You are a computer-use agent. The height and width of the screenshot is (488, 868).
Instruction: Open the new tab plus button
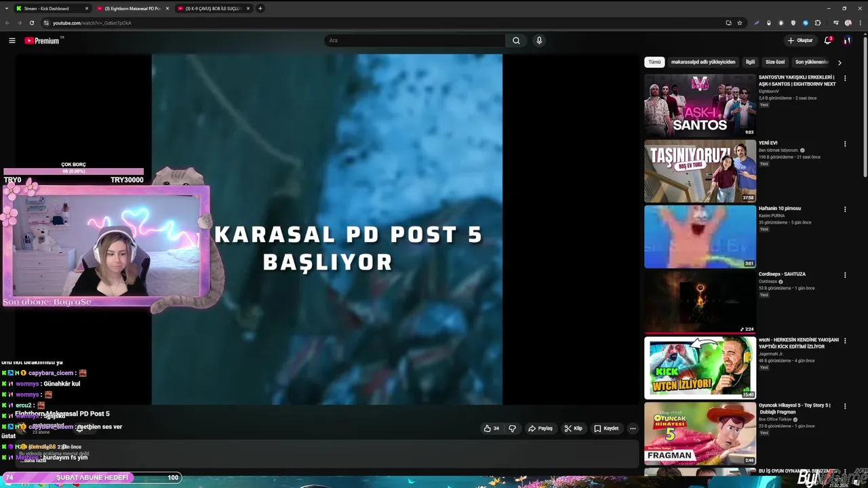click(x=260, y=9)
